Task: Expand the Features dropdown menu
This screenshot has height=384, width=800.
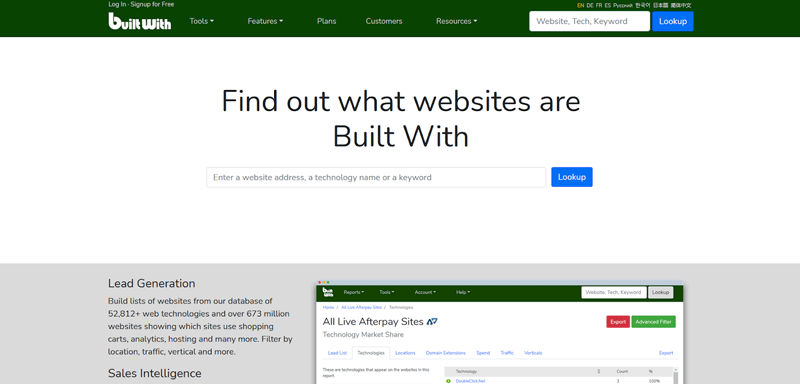Action: (x=265, y=21)
